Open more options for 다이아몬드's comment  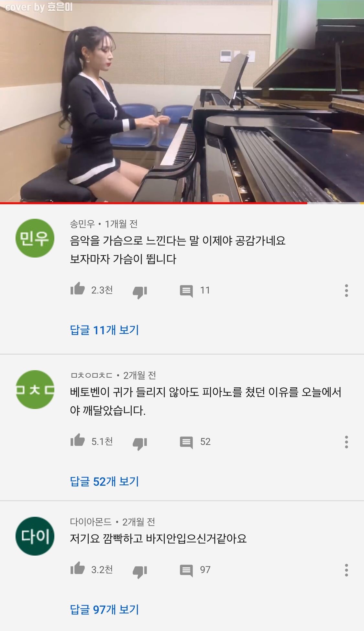point(347,570)
